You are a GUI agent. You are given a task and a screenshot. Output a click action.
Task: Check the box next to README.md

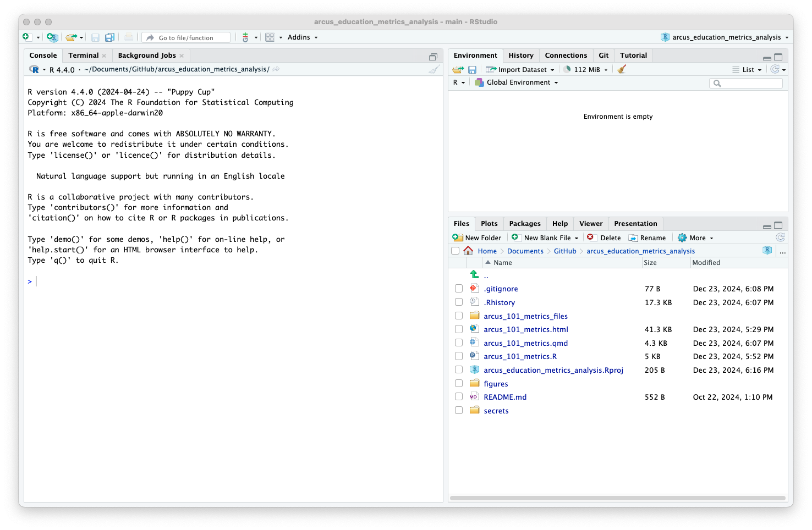tap(459, 396)
